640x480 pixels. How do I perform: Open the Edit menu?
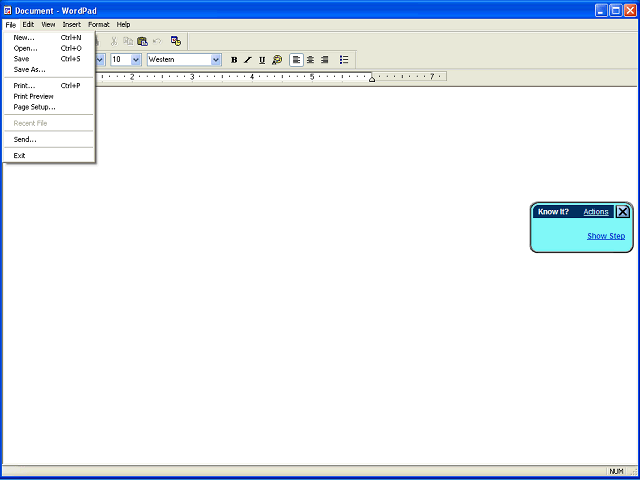point(28,24)
